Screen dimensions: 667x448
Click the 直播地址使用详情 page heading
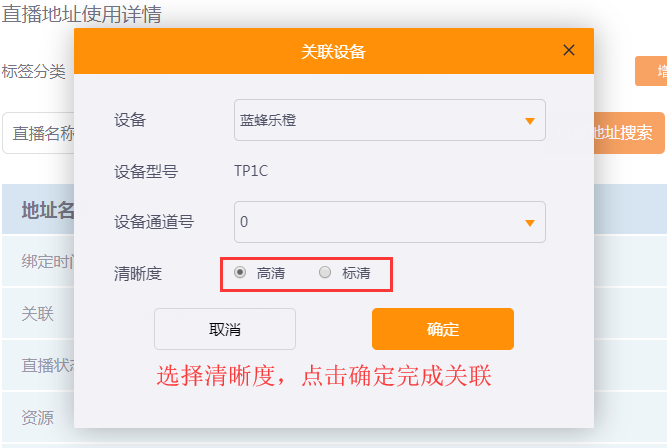point(82,14)
